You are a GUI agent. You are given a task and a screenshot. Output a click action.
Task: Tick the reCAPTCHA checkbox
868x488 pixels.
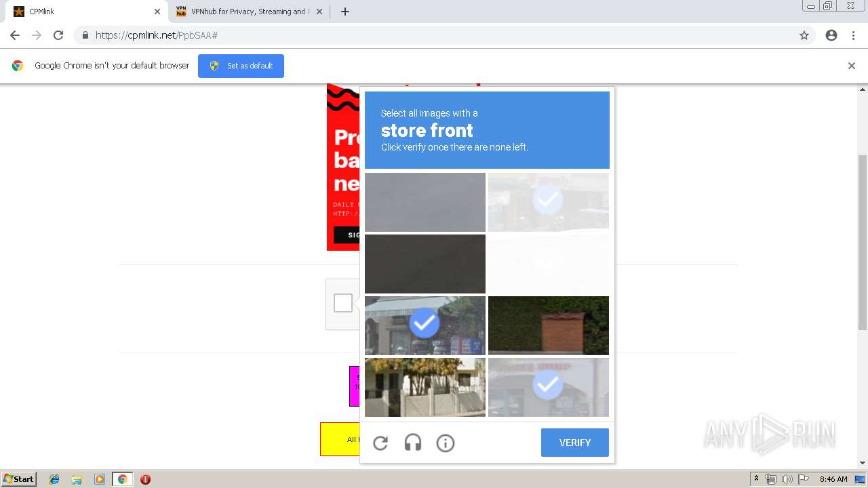pyautogui.click(x=343, y=303)
